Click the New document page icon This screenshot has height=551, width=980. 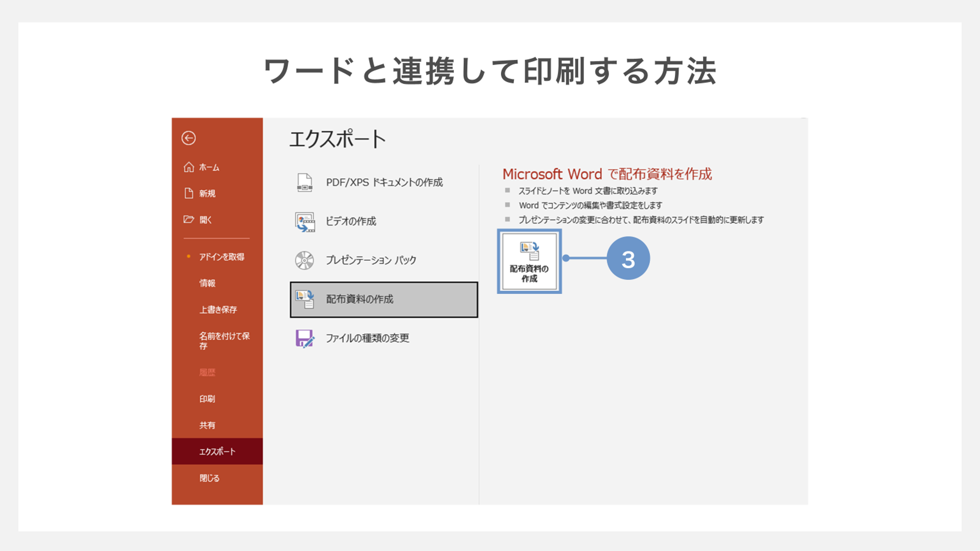coord(189,193)
